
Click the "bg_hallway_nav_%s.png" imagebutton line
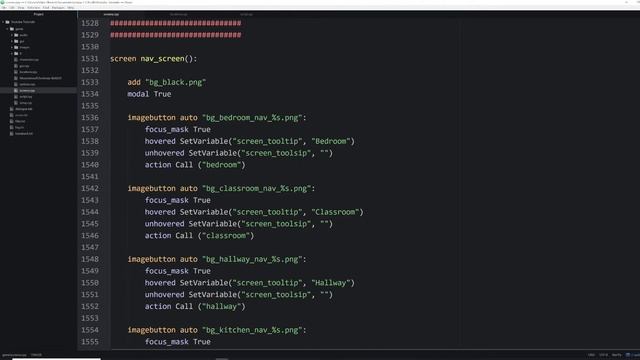(217, 259)
